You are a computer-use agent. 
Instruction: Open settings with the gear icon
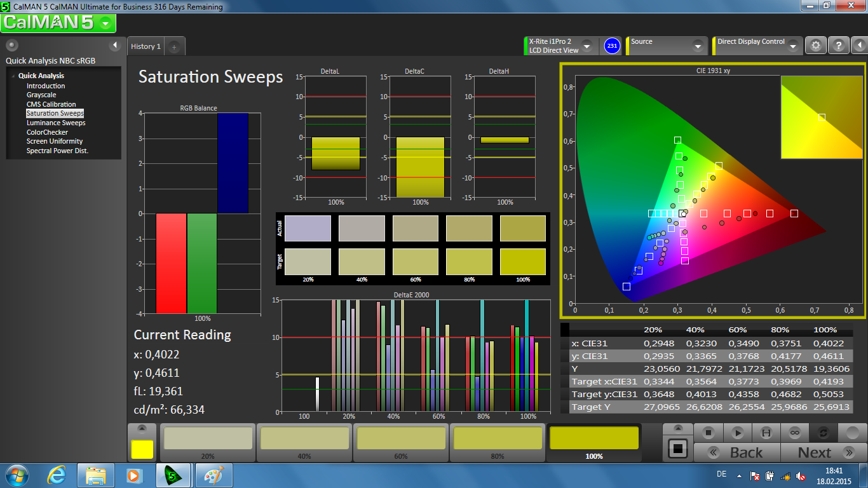click(x=816, y=46)
